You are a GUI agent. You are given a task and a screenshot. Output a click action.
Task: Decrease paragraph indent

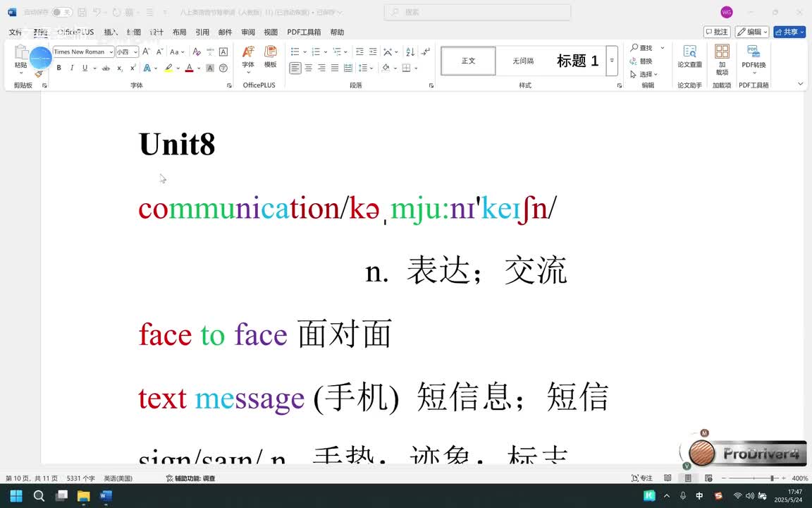tap(359, 52)
